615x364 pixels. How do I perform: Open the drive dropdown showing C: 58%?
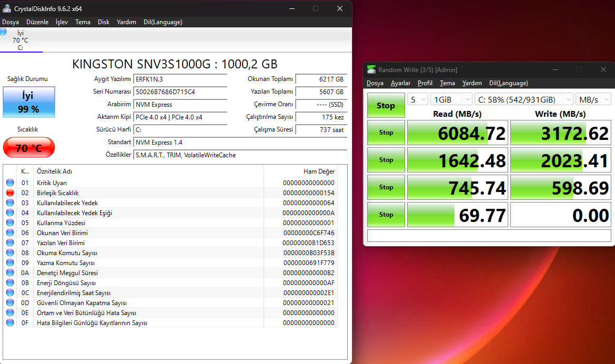pyautogui.click(x=523, y=99)
